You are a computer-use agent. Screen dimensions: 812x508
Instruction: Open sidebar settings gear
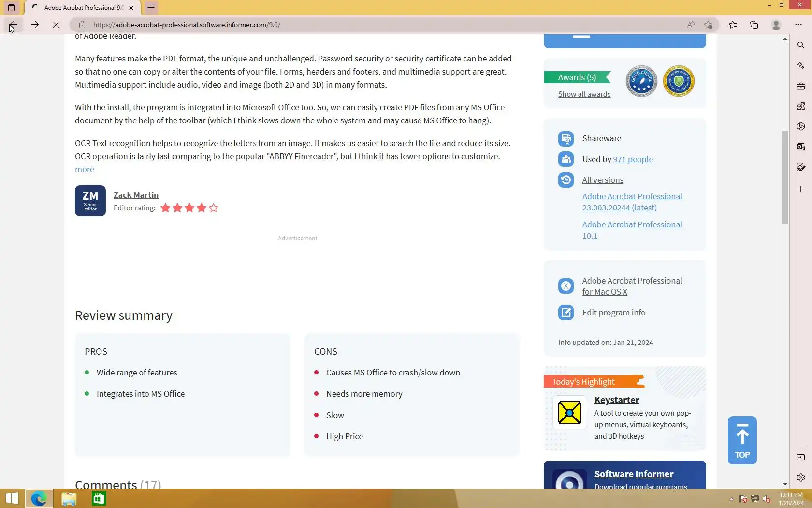tap(801, 478)
